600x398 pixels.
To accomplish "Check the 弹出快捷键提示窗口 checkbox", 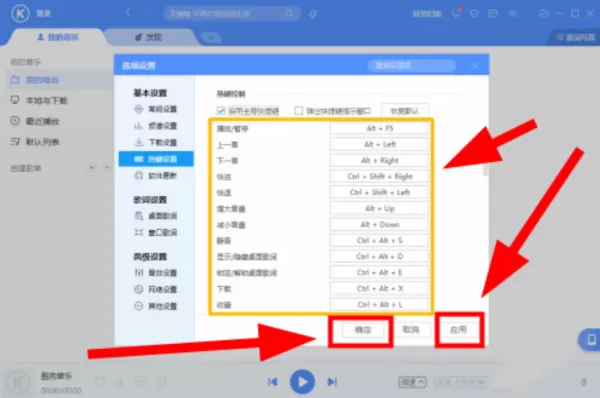I will pyautogui.click(x=298, y=111).
